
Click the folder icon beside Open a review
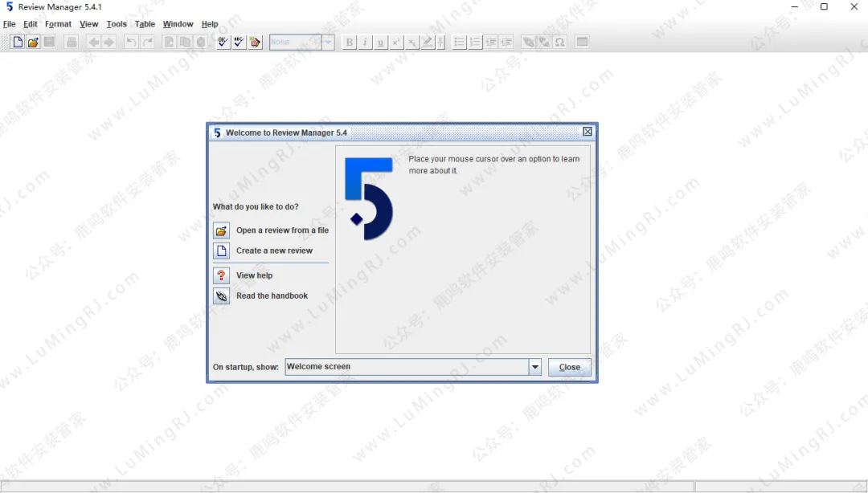pyautogui.click(x=222, y=230)
